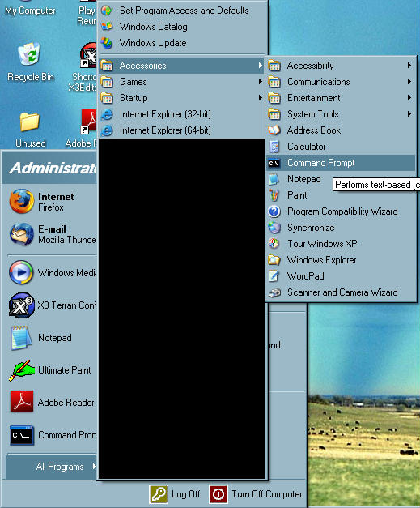Screen dimensions: 420x508
Task: Open Mozilla Thunderbird E-mail icon
Action: pyautogui.click(x=21, y=234)
